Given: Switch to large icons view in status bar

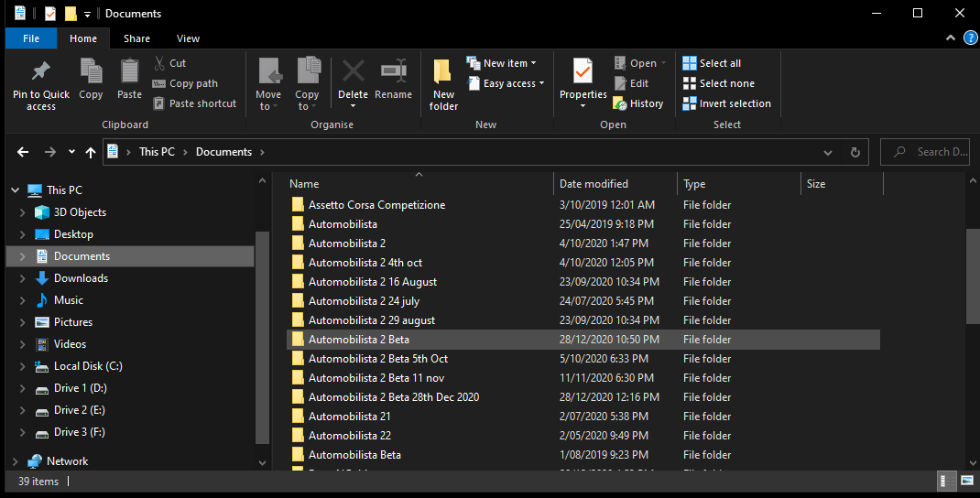Looking at the screenshot, I should coord(967,481).
